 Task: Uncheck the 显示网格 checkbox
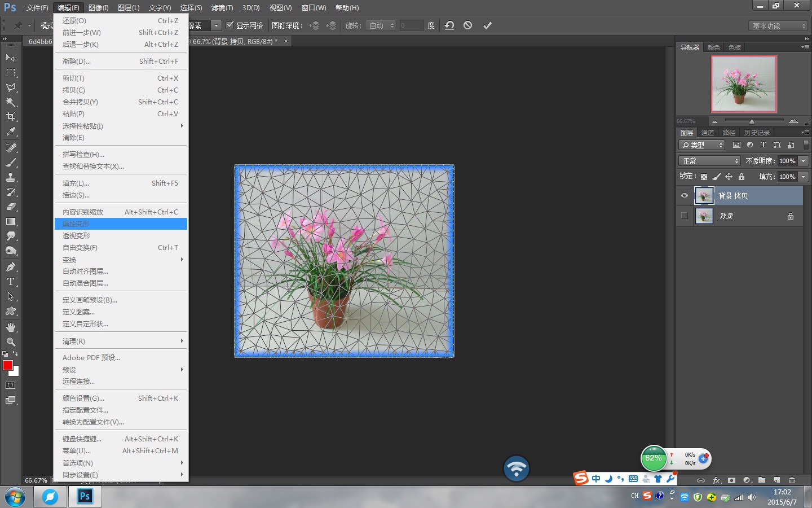tap(230, 25)
